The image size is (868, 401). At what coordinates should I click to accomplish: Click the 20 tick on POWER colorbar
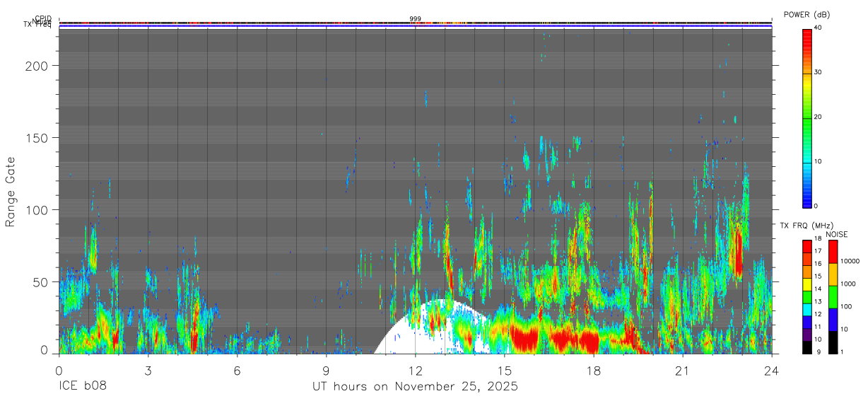click(x=819, y=117)
